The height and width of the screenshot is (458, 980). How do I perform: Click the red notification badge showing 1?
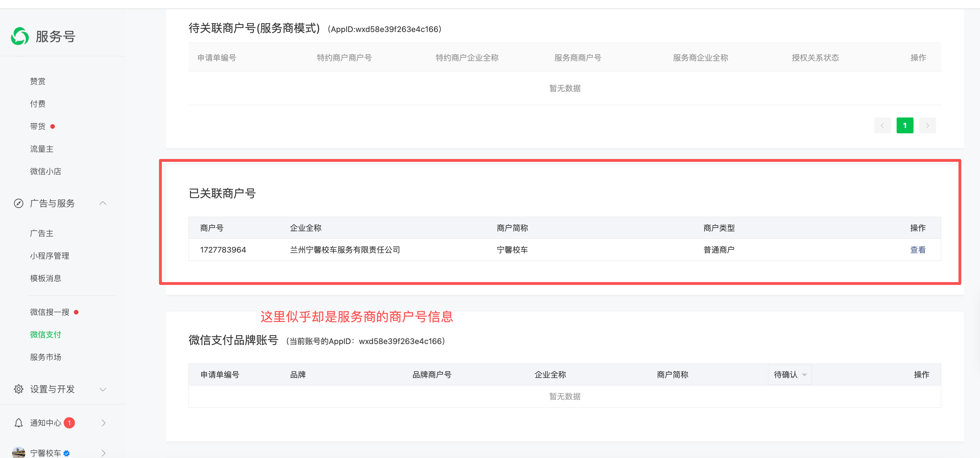point(69,422)
